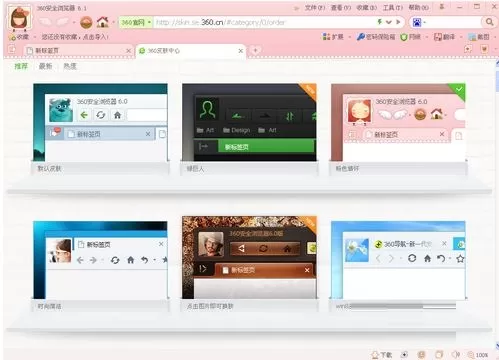Open the 100% zoom control
Viewport: 499px width, 360px height.
(478, 355)
